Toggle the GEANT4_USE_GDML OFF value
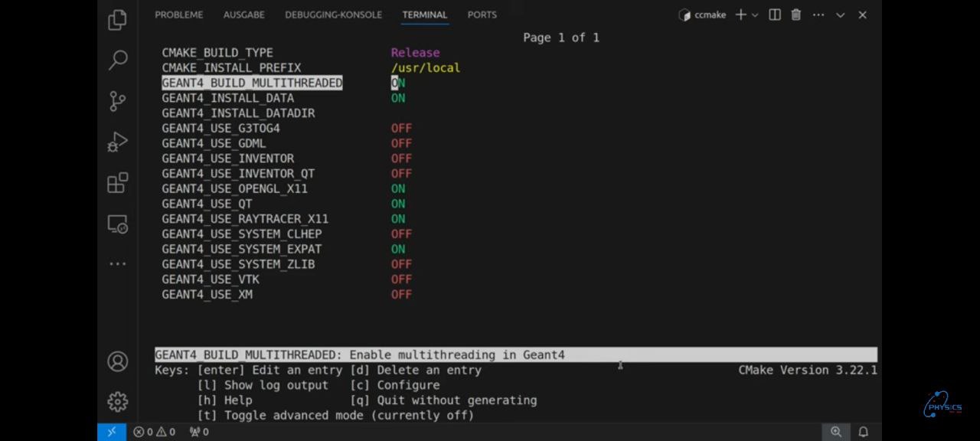This screenshot has width=980, height=441. (401, 143)
